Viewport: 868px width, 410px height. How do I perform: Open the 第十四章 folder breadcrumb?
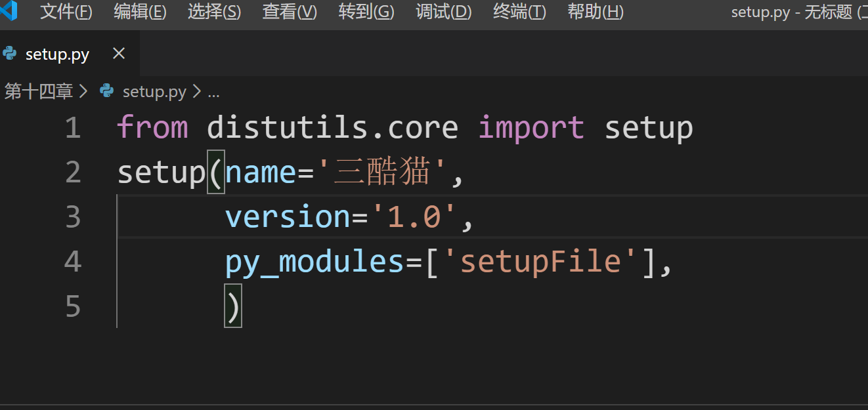coord(39,91)
